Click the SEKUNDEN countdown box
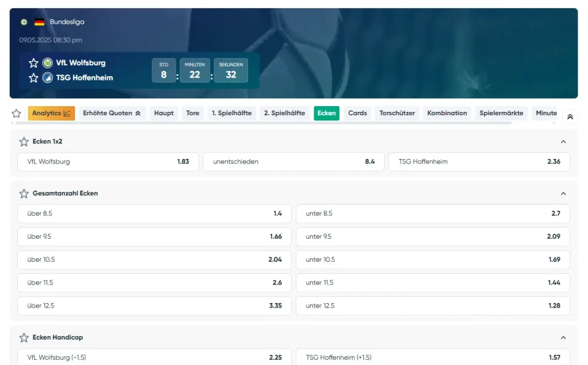This screenshot has height=365, width=588. click(x=231, y=71)
